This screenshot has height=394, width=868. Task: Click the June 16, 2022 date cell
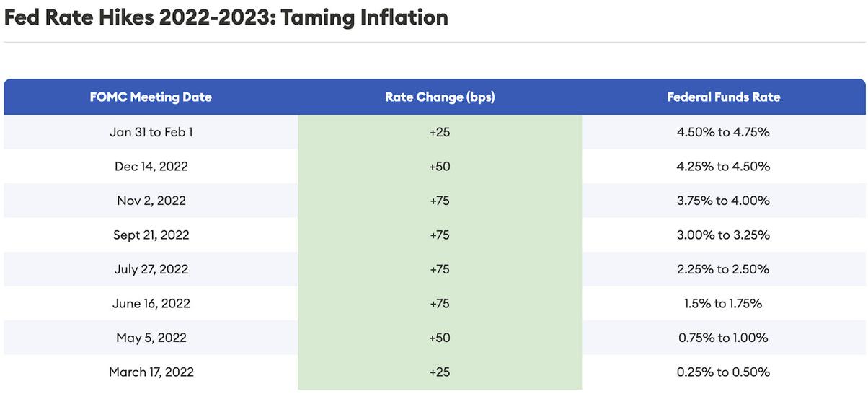coord(151,304)
